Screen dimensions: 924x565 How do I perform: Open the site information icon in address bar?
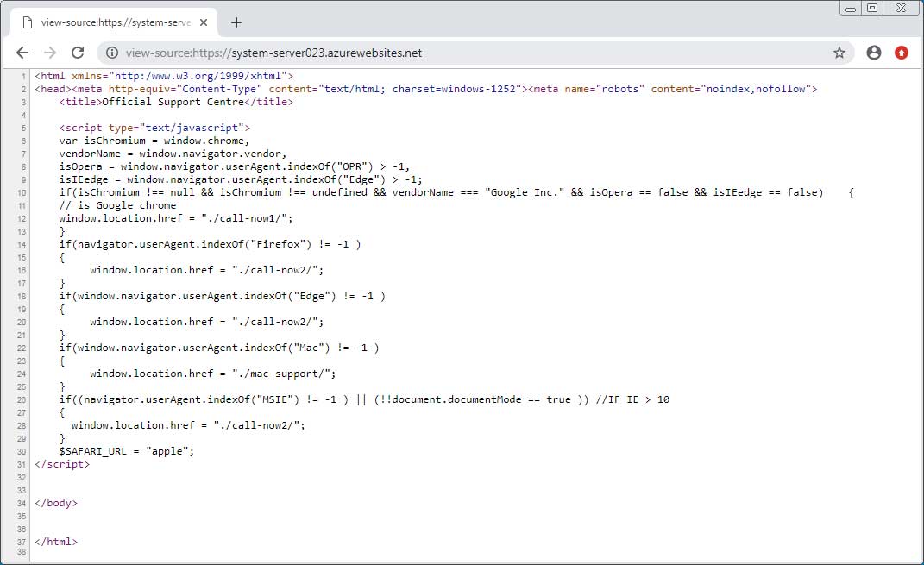(x=111, y=53)
